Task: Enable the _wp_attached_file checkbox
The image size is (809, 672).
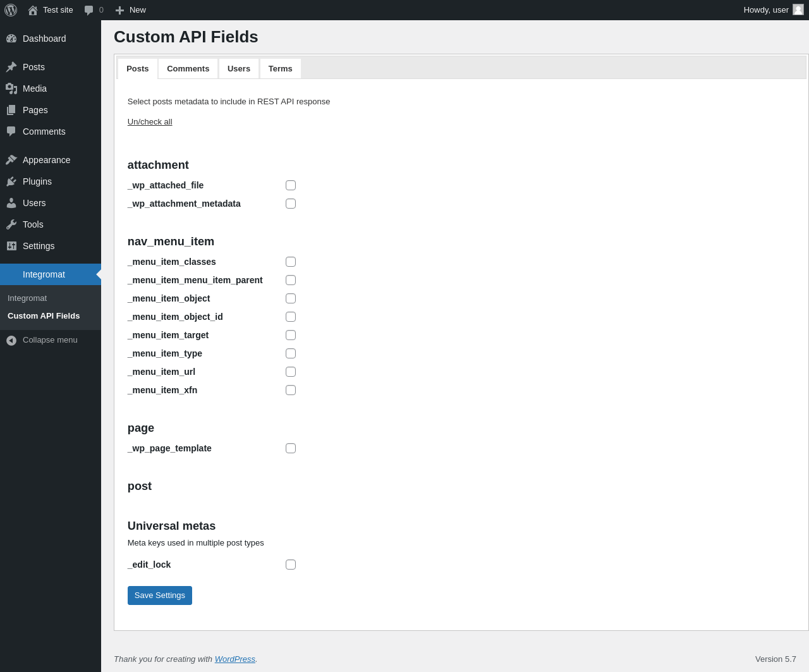Action: [291, 185]
